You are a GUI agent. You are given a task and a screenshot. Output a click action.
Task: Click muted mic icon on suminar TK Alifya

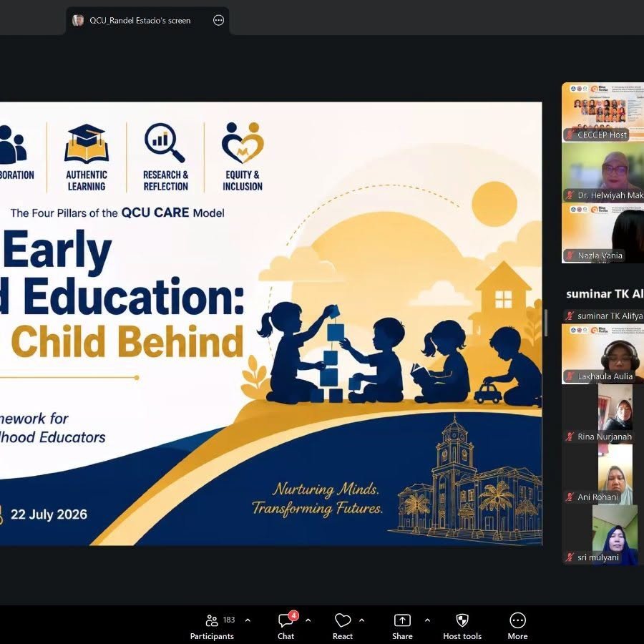click(570, 316)
